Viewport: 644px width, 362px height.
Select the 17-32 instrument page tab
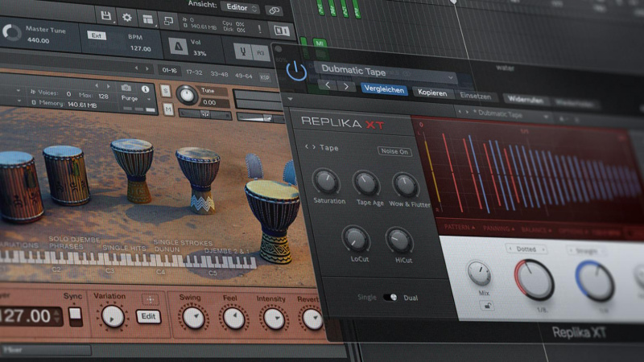[194, 72]
